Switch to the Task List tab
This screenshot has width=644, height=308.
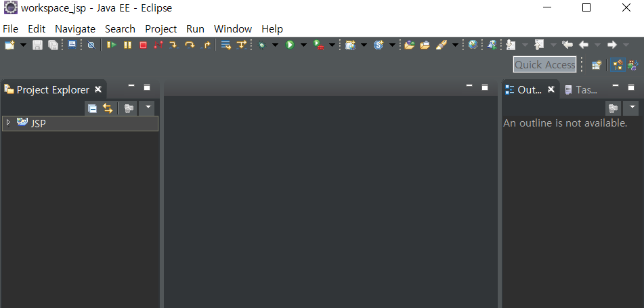581,89
